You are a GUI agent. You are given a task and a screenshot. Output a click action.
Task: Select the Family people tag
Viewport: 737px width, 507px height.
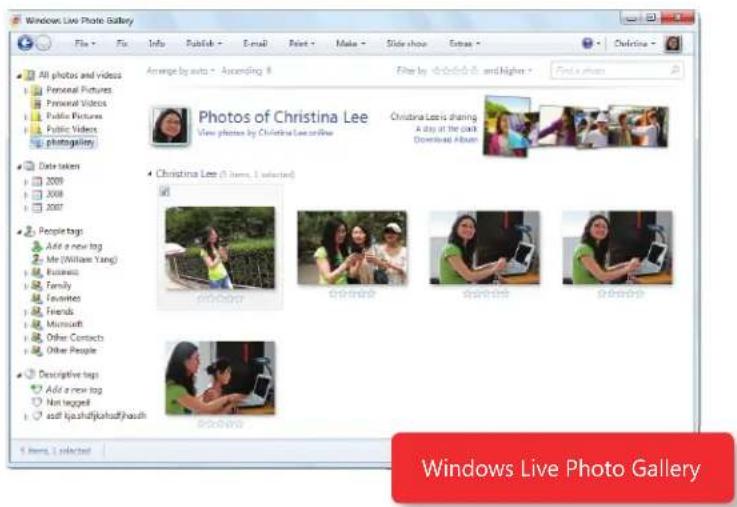pyautogui.click(x=59, y=285)
